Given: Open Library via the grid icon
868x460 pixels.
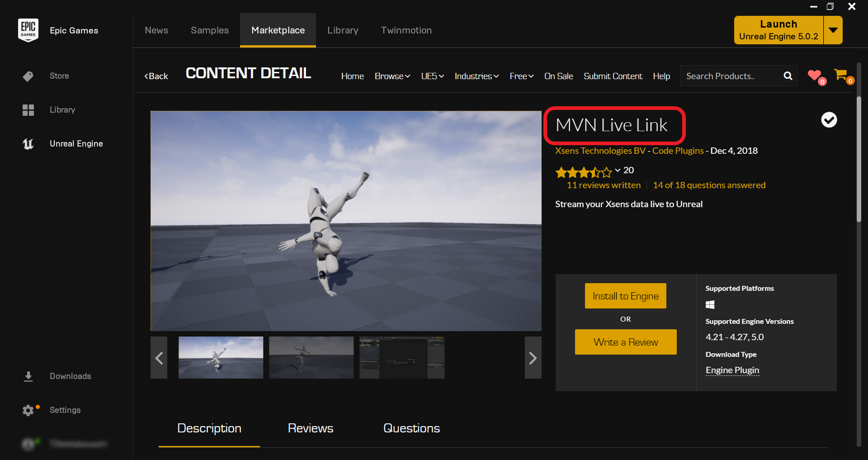Looking at the screenshot, I should coord(28,110).
